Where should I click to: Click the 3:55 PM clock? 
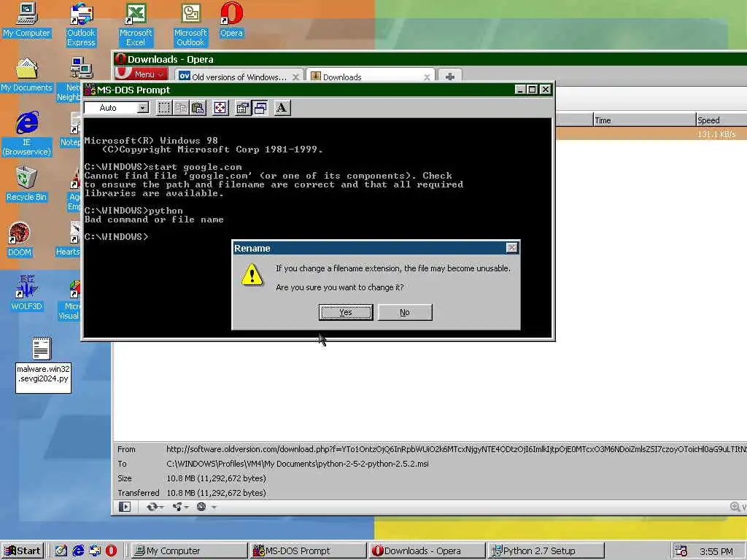716,551
